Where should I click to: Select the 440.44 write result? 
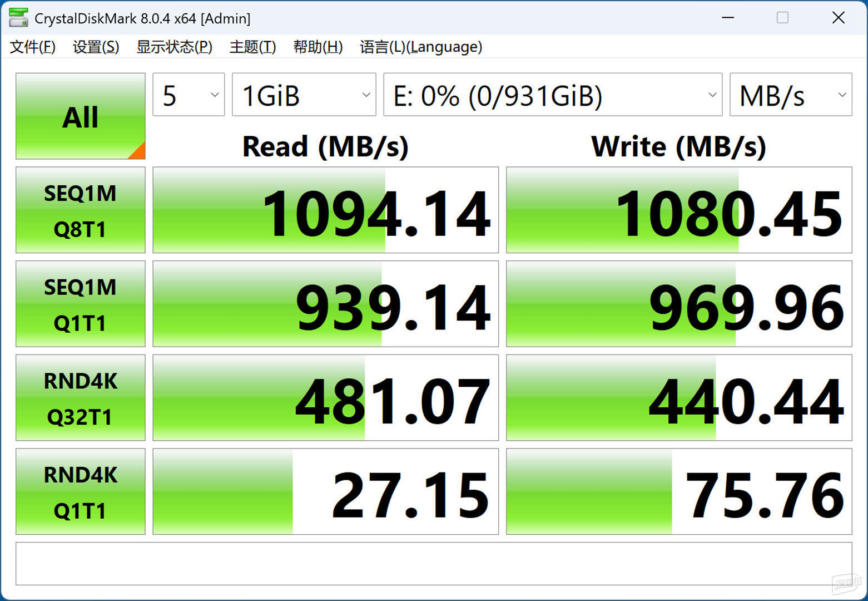tap(679, 398)
